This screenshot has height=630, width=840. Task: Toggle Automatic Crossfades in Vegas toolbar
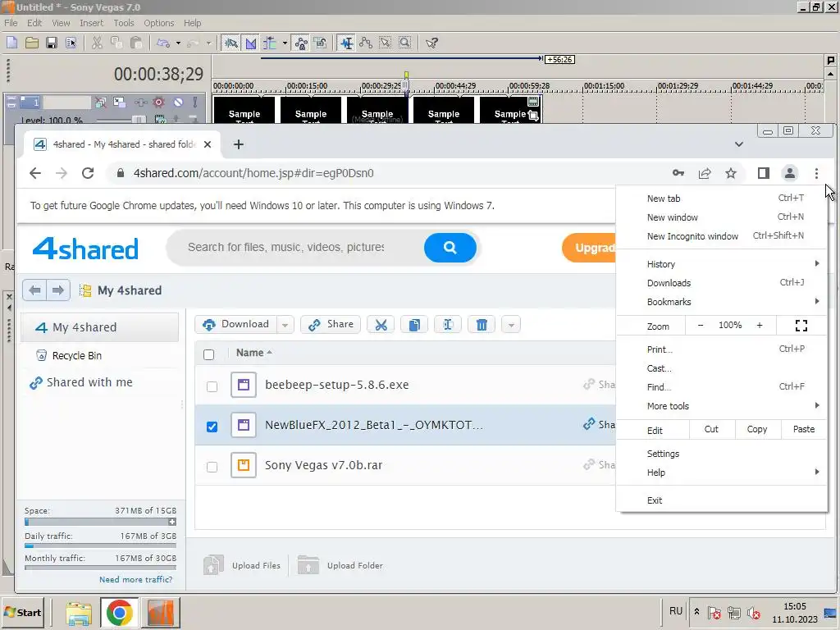coord(251,43)
